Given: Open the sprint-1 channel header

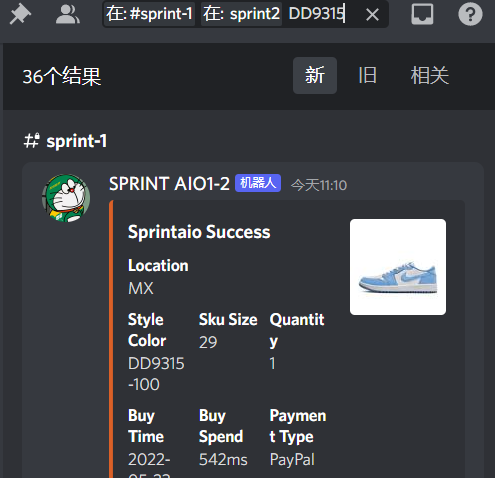Looking at the screenshot, I should (x=65, y=141).
